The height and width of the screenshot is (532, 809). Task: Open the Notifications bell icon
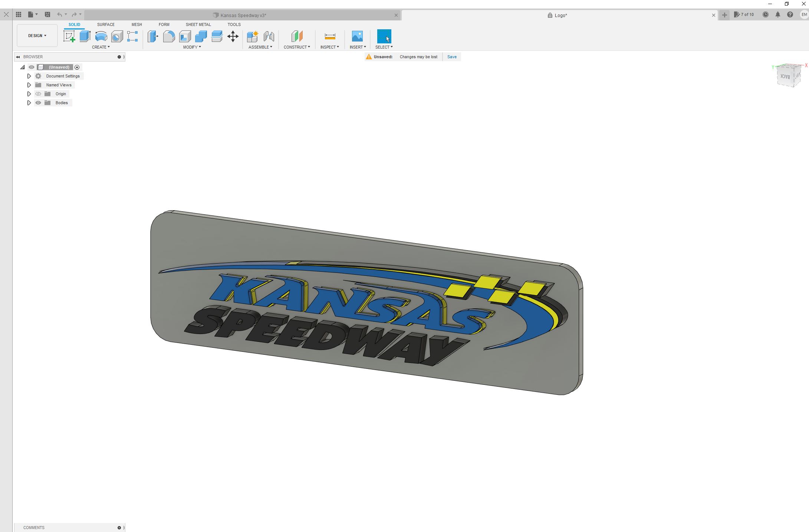[778, 14]
